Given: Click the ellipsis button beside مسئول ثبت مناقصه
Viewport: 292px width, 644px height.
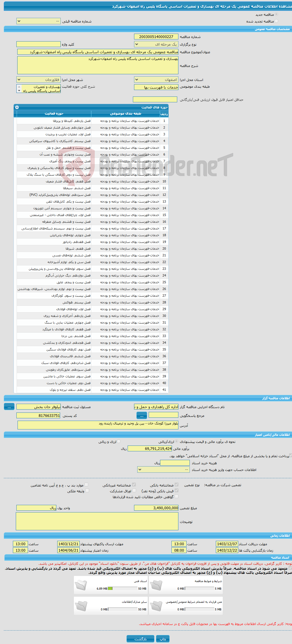Looking at the screenshot, I should (x=9, y=407).
